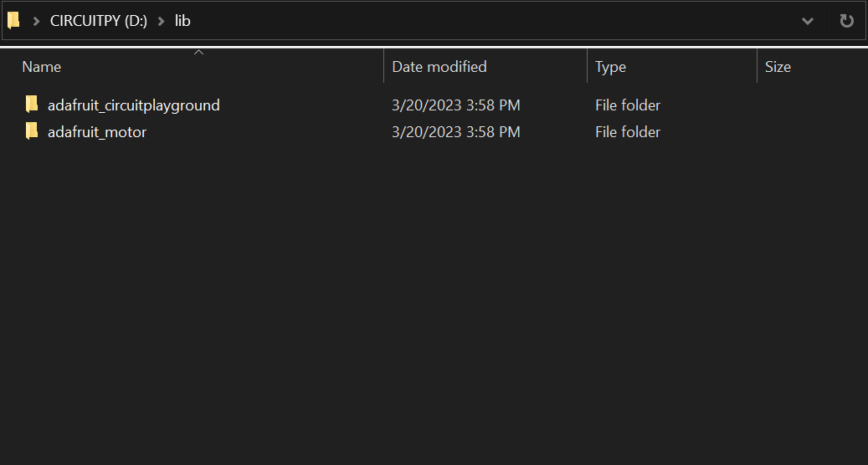Click the adafruit_circuitplayground folder icon
Image resolution: width=868 pixels, height=465 pixels.
(x=32, y=105)
